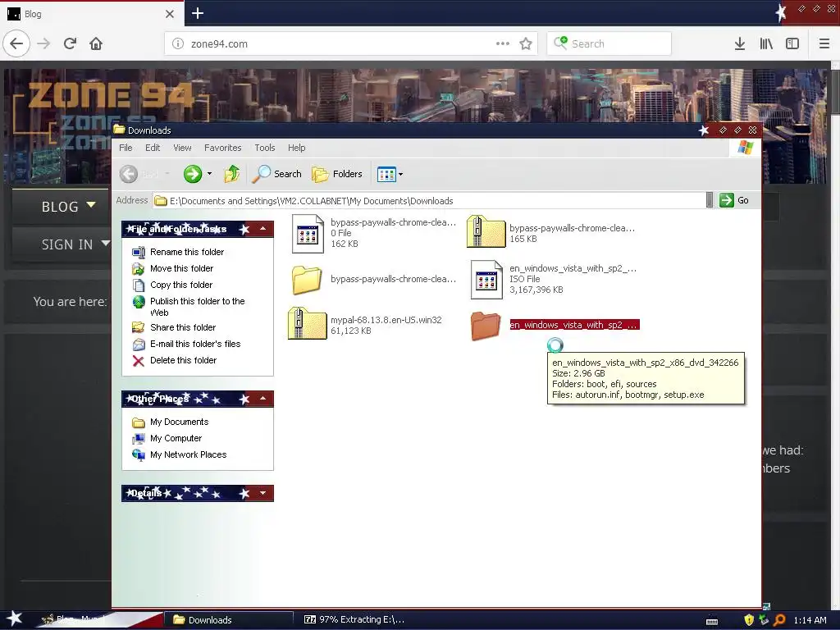
Task: Open the address bar dropdown
Action: [710, 200]
